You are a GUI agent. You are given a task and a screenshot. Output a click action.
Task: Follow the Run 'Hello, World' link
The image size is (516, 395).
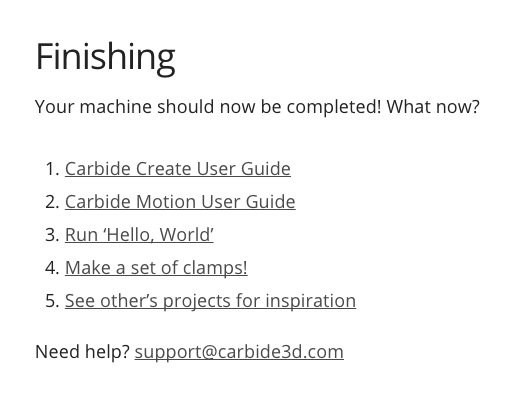click(x=139, y=234)
